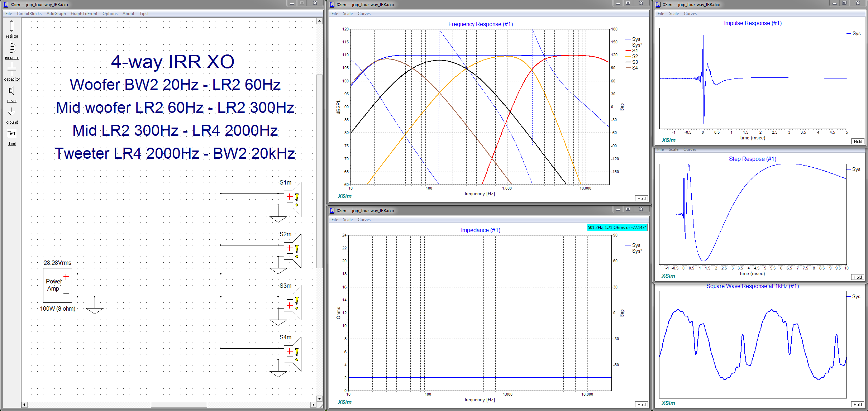Click Hold button in Impedance graph

(642, 404)
